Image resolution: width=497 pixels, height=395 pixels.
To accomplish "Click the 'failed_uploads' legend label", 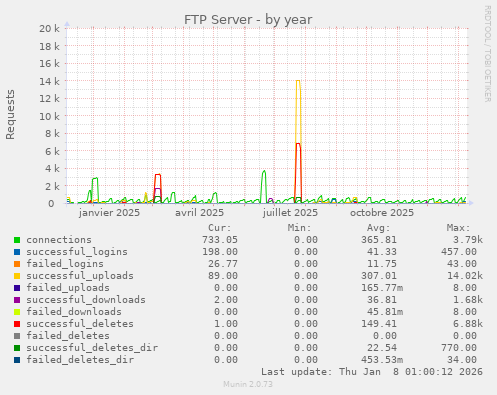I will (x=68, y=288).
